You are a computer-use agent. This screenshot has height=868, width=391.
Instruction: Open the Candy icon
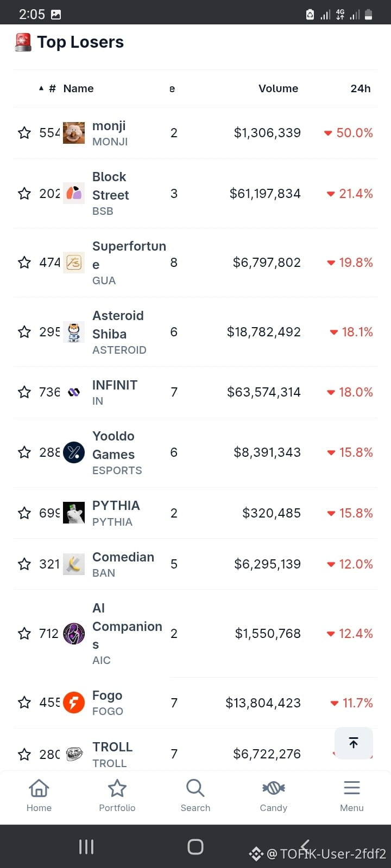(x=273, y=788)
